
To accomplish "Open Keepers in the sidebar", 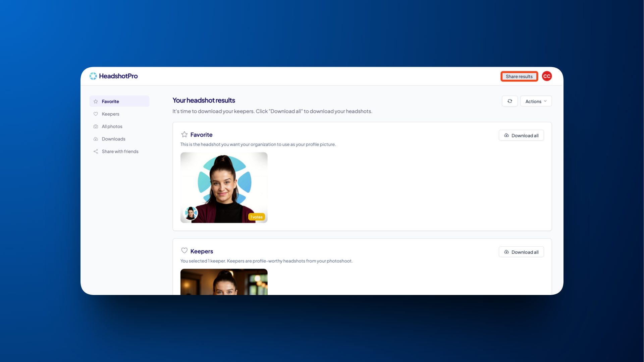I will pyautogui.click(x=110, y=114).
